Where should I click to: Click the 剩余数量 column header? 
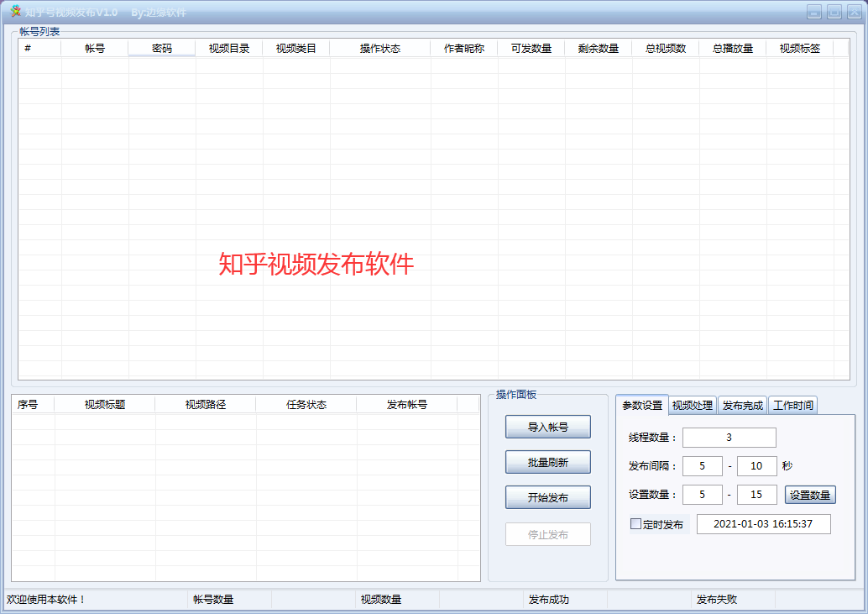[599, 48]
